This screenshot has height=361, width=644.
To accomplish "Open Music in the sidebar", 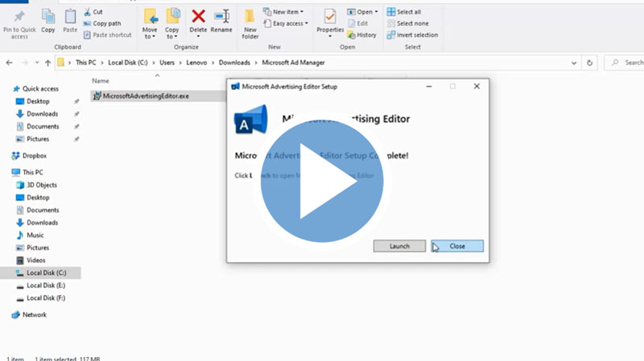I will [30, 235].
